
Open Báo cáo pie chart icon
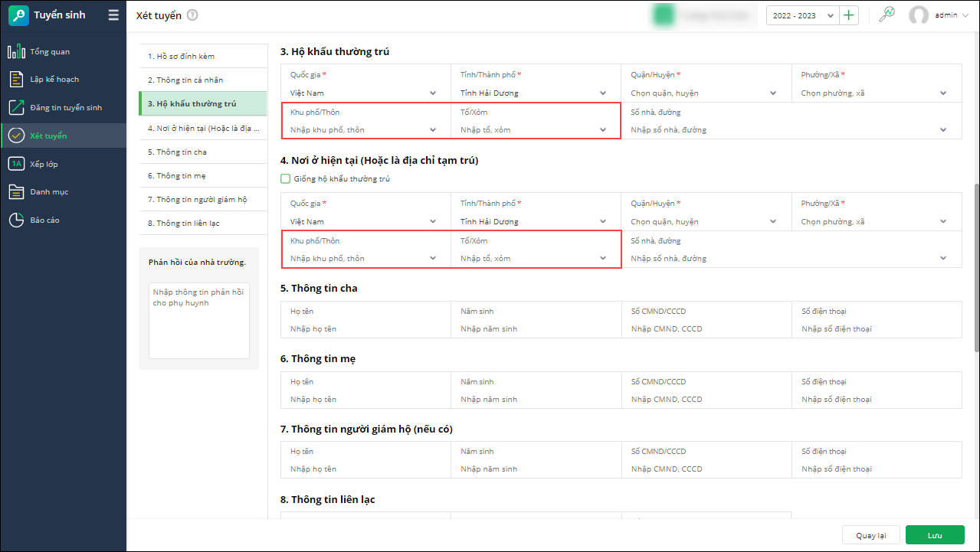[x=16, y=220]
